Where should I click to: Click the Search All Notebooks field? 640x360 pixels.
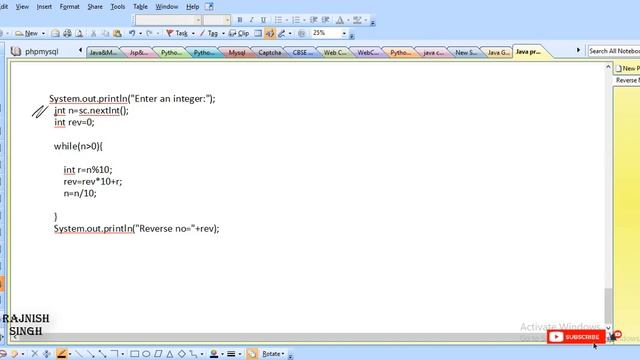[x=614, y=51]
